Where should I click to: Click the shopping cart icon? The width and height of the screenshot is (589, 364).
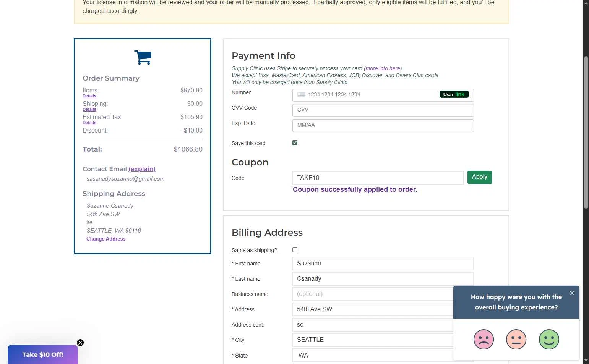[143, 57]
